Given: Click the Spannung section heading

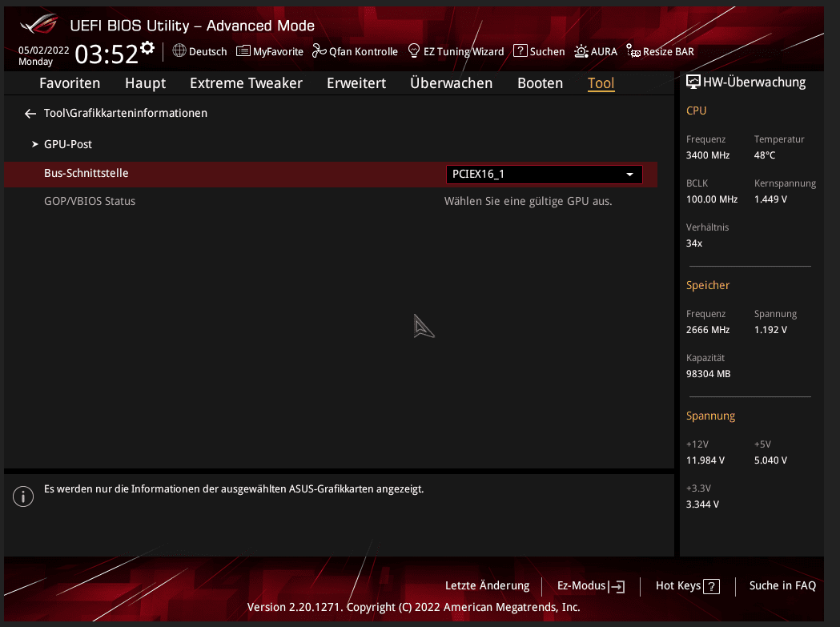Looking at the screenshot, I should [710, 416].
